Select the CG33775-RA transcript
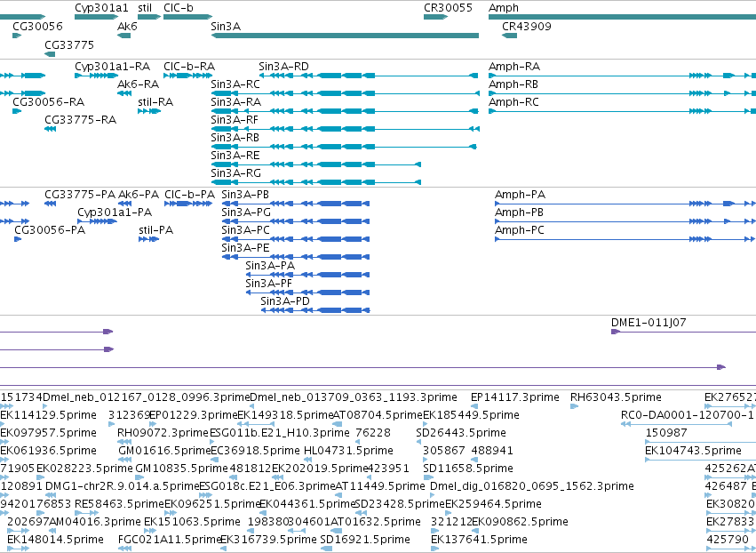756x553 pixels. pos(50,129)
